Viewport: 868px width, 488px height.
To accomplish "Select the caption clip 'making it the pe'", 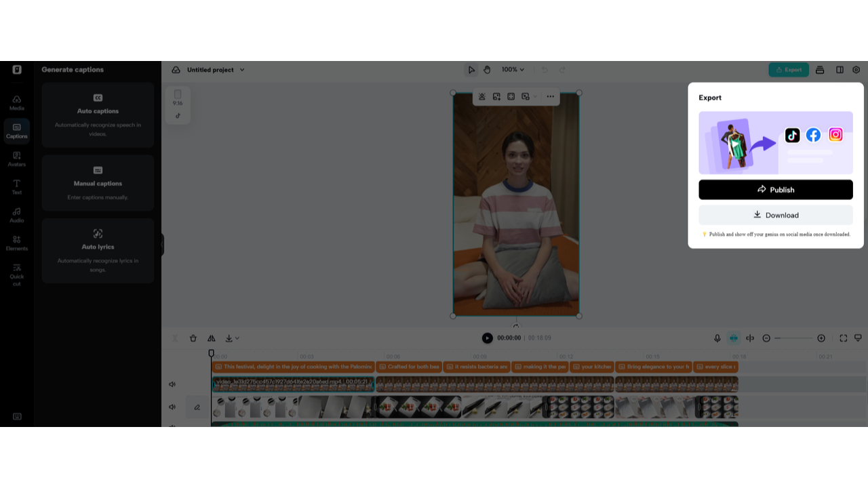I will click(x=540, y=367).
